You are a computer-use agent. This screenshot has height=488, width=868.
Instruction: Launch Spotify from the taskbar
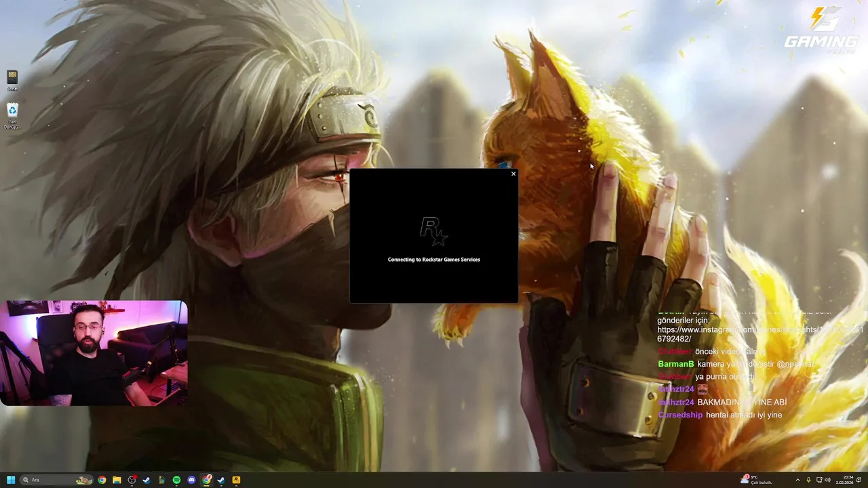tap(176, 480)
